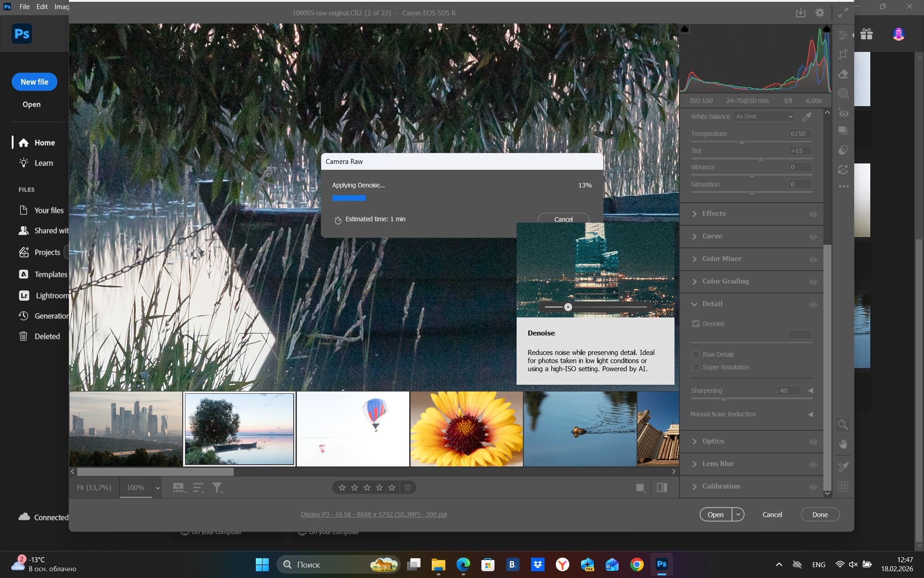This screenshot has width=924, height=578.
Task: Enable the Raw Details checkbox
Action: tap(696, 354)
